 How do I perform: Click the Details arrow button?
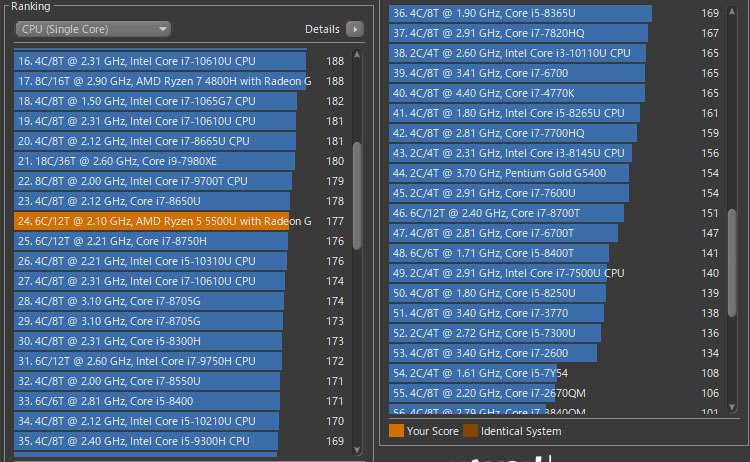click(x=354, y=29)
